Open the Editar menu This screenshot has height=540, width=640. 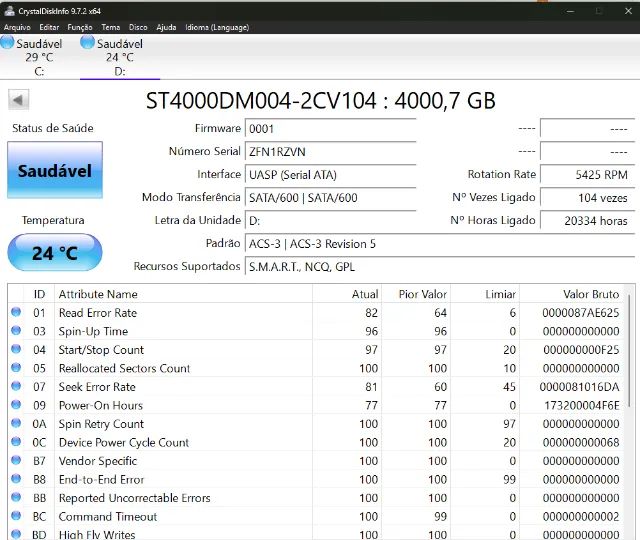pyautogui.click(x=49, y=27)
